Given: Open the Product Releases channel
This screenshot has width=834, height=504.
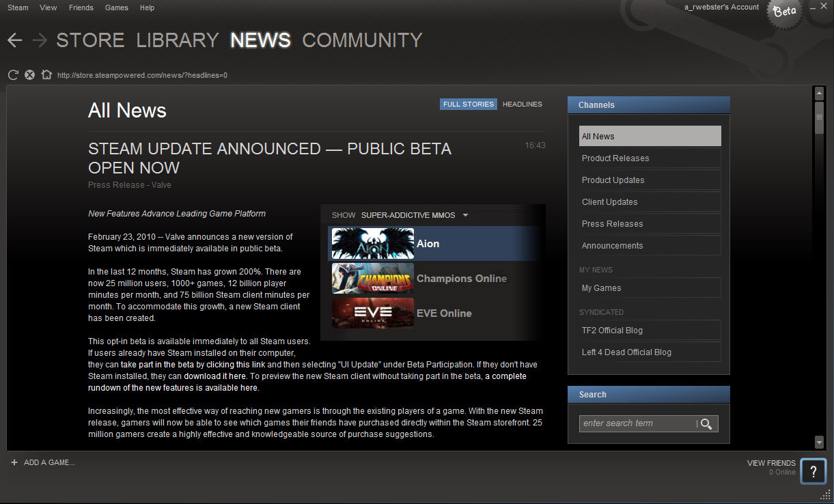Looking at the screenshot, I should pos(650,158).
